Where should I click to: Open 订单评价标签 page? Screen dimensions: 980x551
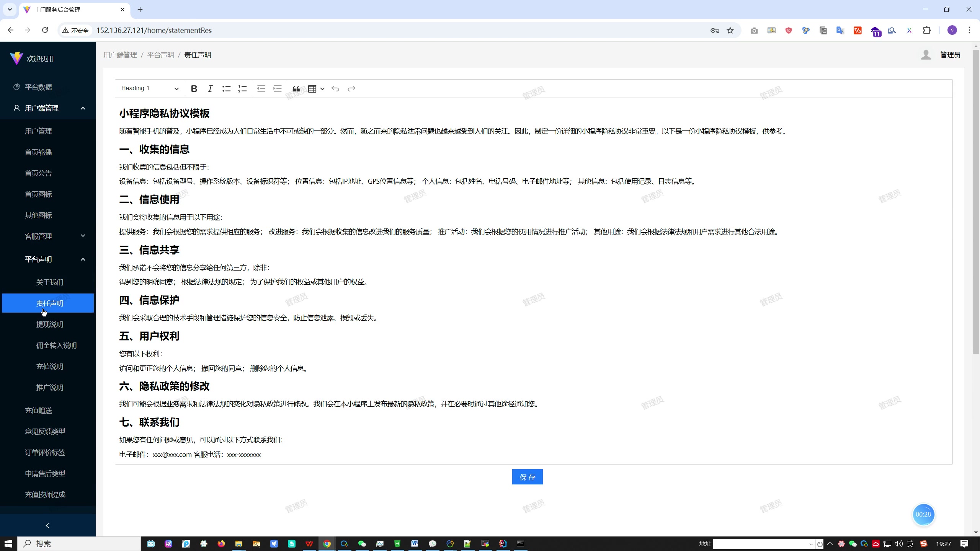pyautogui.click(x=48, y=453)
